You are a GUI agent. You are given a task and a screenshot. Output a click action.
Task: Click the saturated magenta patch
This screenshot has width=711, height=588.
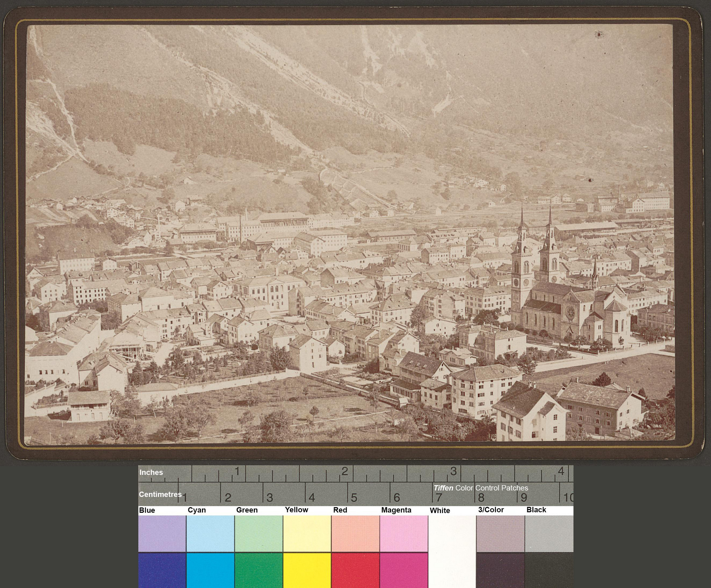pos(404,571)
